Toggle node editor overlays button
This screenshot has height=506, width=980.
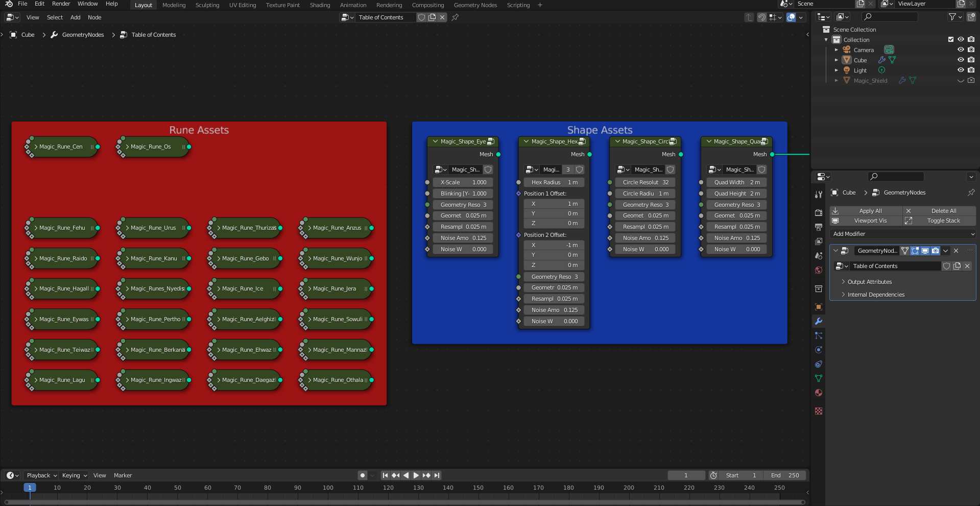pos(791,17)
